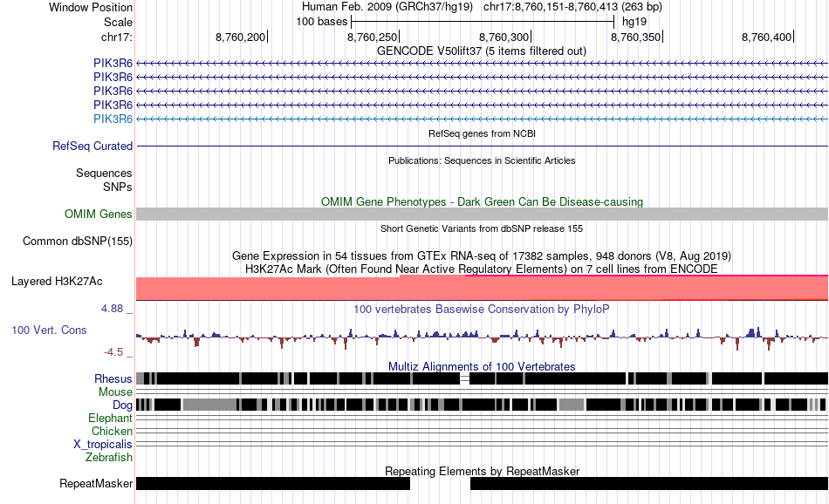Click the chr17: ruler label
The image size is (829, 504).
(116, 37)
